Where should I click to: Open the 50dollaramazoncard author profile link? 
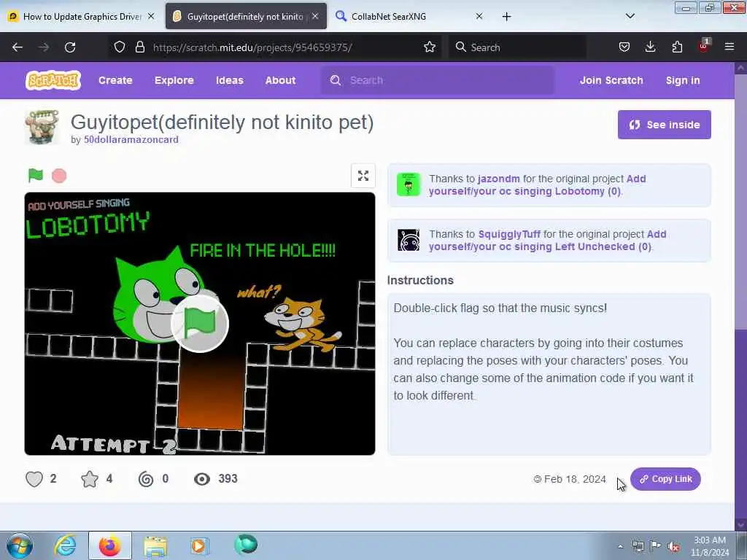tap(131, 139)
